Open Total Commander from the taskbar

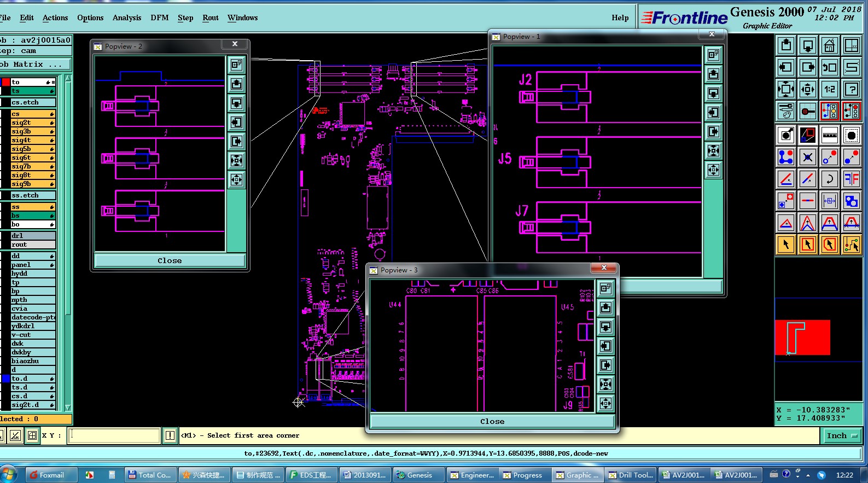click(150, 475)
